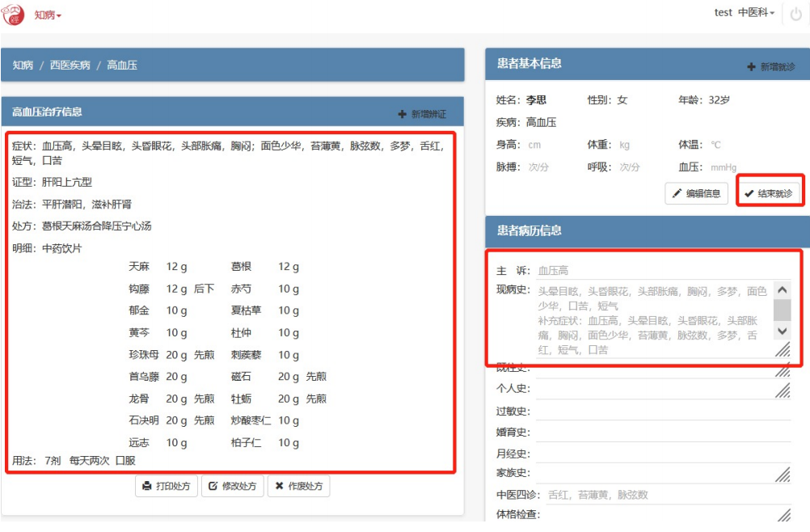This screenshot has height=532, width=810.
Task: End the visit with 结束就诊
Action: (x=769, y=193)
